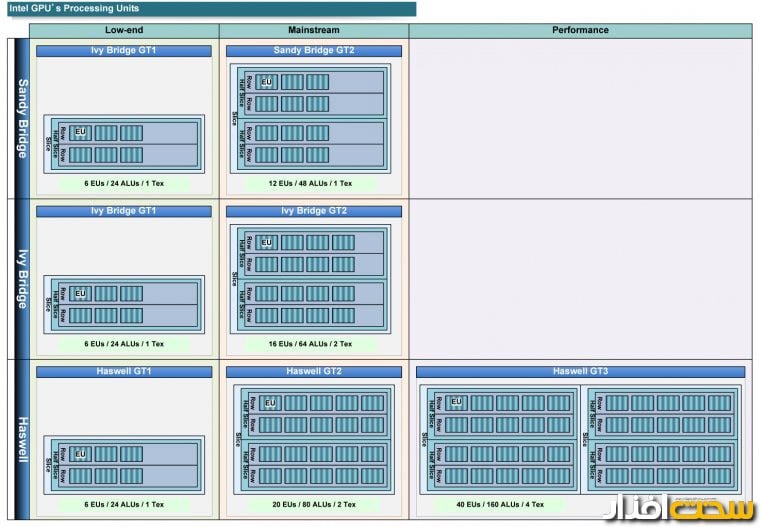Select the "Low-end" column header
The height and width of the screenshot is (527, 761).
[124, 30]
